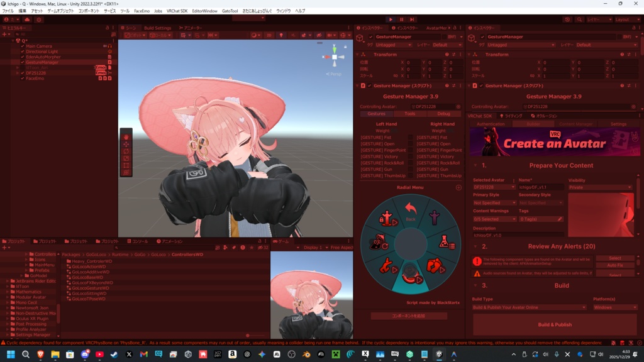
Task: Toggle static checkbox in left inspector
Action: tap(443, 37)
